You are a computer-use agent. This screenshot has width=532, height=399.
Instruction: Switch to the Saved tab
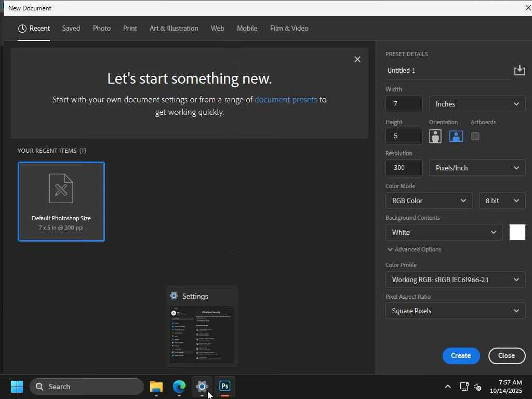click(x=71, y=29)
